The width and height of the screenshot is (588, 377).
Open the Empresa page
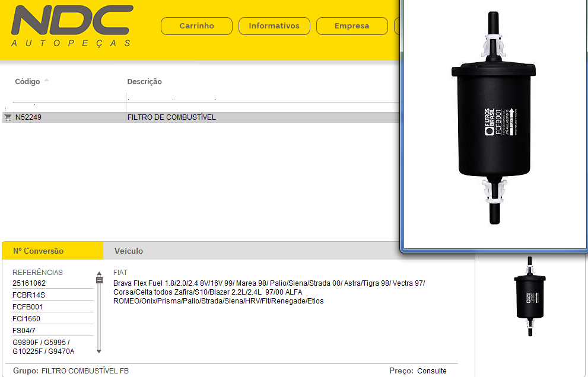point(352,26)
